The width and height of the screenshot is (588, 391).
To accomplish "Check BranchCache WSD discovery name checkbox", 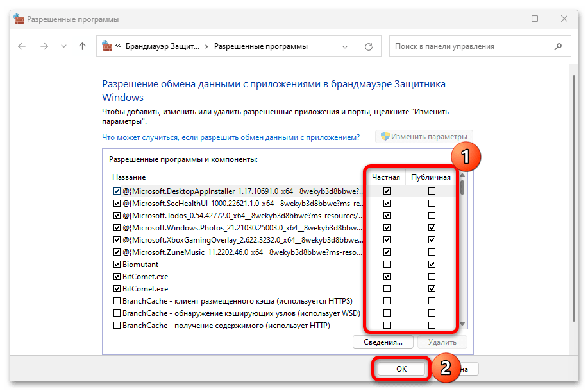I will coord(117,313).
